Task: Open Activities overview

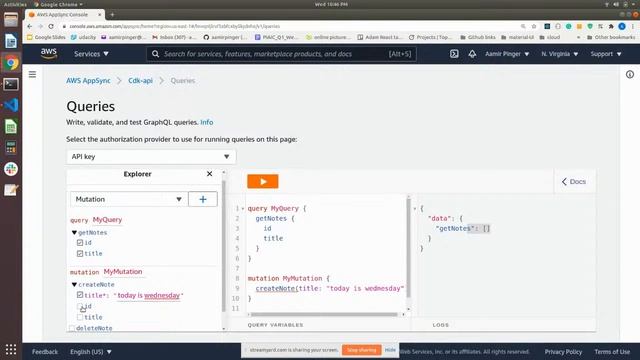Action: (15, 4)
